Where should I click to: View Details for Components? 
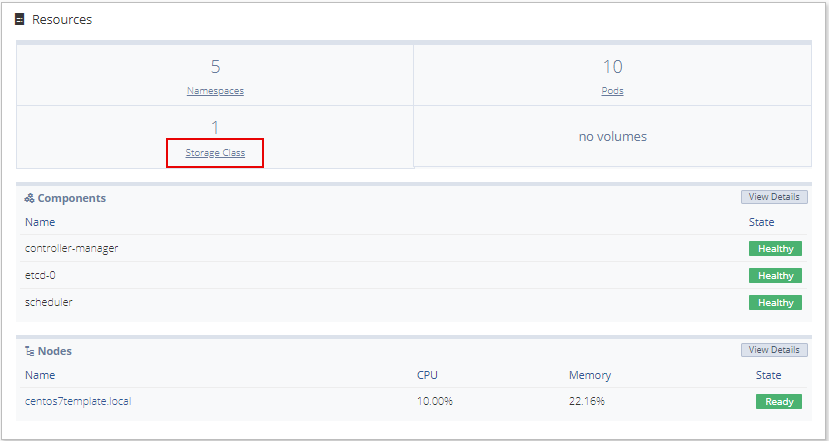pyautogui.click(x=774, y=197)
